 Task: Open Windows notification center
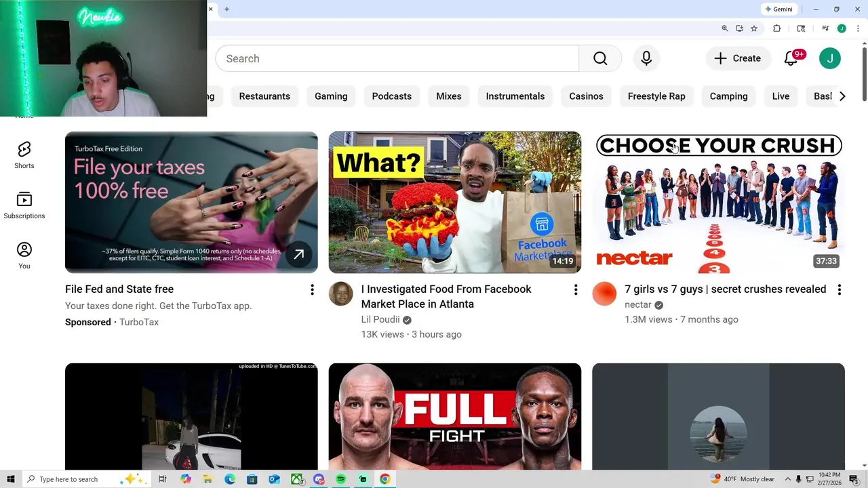[x=854, y=479]
